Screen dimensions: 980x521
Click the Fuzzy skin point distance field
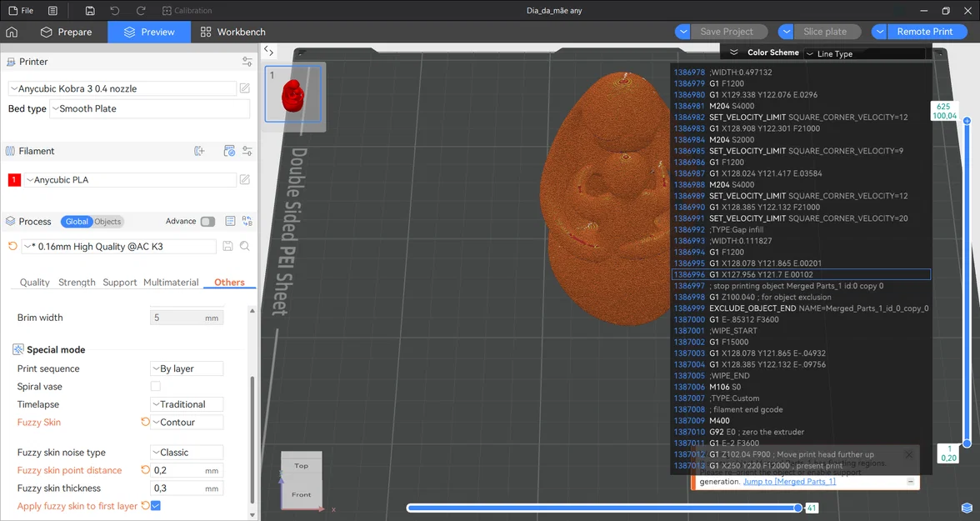tap(187, 470)
